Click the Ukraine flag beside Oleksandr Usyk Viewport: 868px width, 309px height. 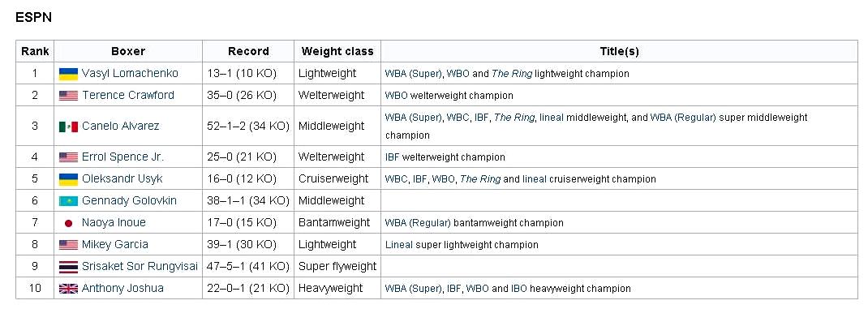click(x=69, y=179)
